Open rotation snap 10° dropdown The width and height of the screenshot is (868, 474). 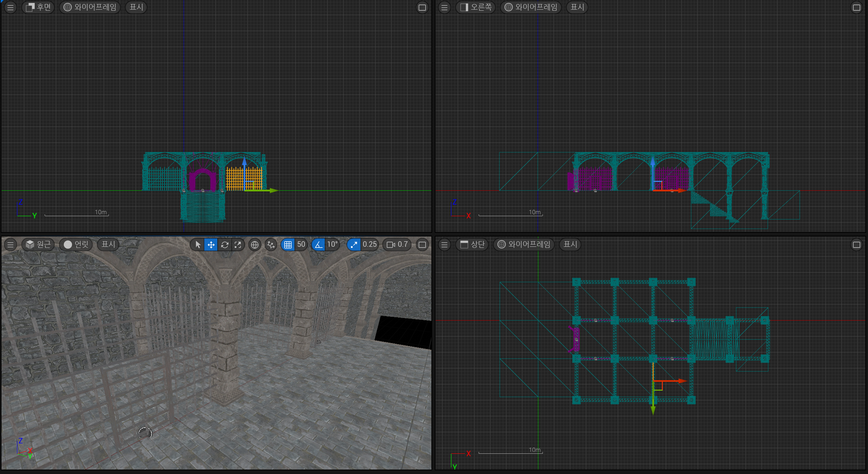pyautogui.click(x=332, y=245)
